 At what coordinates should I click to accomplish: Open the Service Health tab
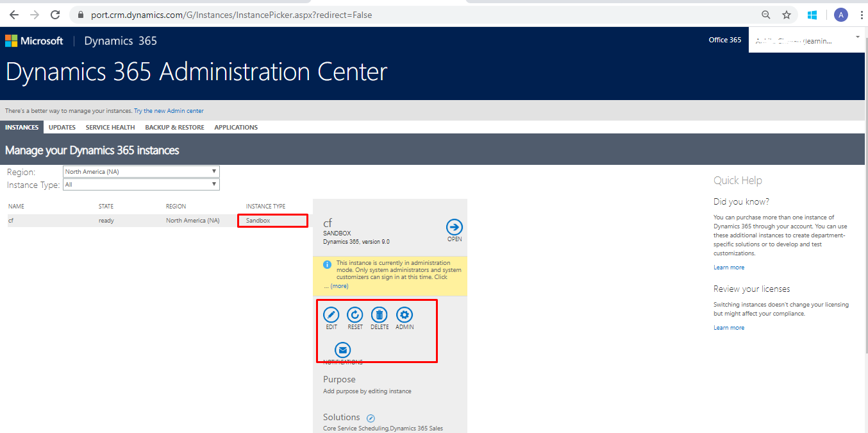(110, 127)
